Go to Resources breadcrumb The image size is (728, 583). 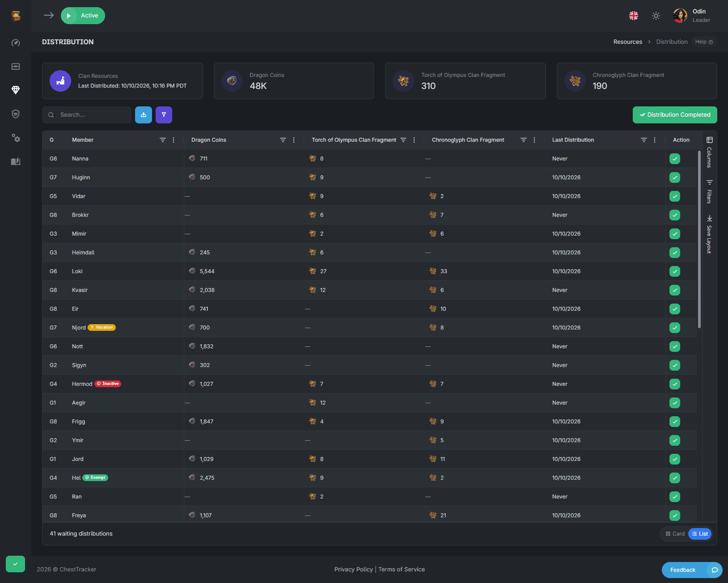(x=628, y=42)
